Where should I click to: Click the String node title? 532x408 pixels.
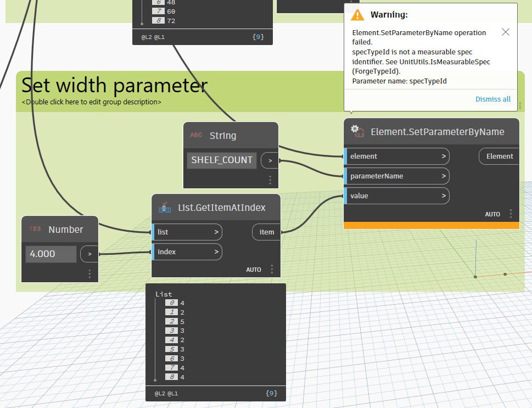click(x=222, y=136)
